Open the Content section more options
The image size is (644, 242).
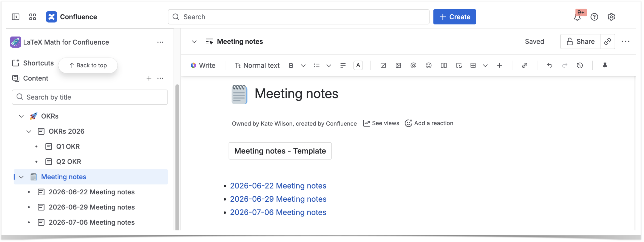160,78
